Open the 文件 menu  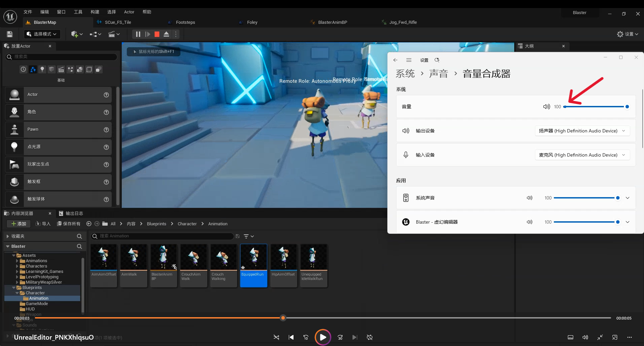click(28, 12)
